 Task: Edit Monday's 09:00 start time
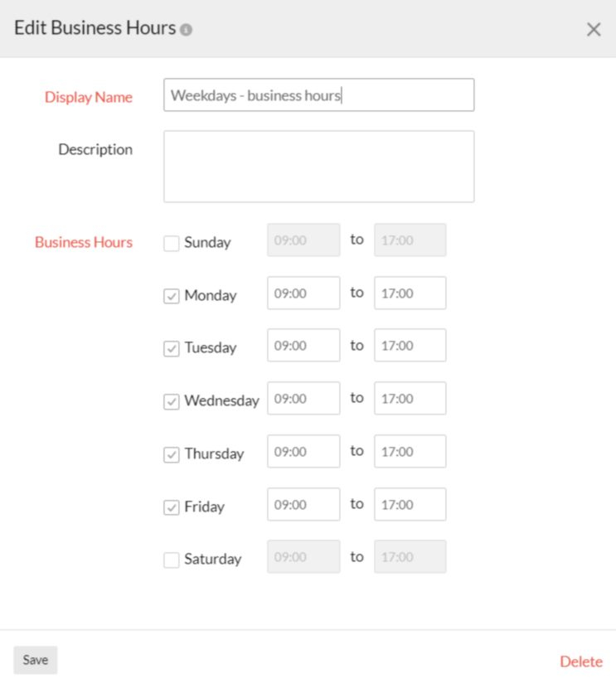303,293
